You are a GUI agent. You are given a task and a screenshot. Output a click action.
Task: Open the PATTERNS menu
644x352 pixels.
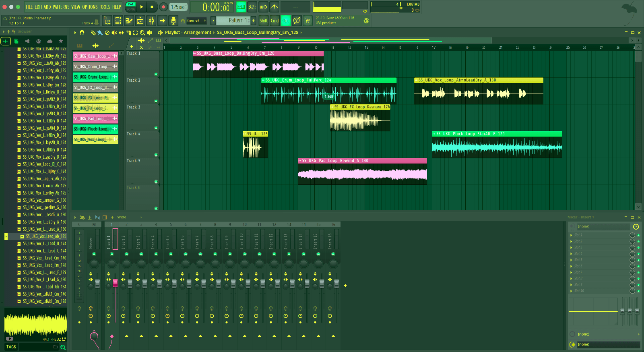tap(61, 7)
